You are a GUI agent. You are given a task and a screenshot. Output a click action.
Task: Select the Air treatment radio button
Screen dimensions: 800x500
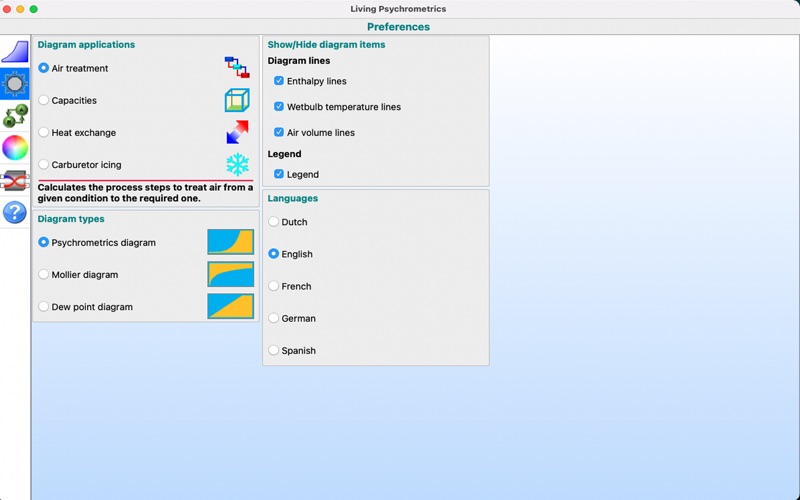pyautogui.click(x=43, y=68)
